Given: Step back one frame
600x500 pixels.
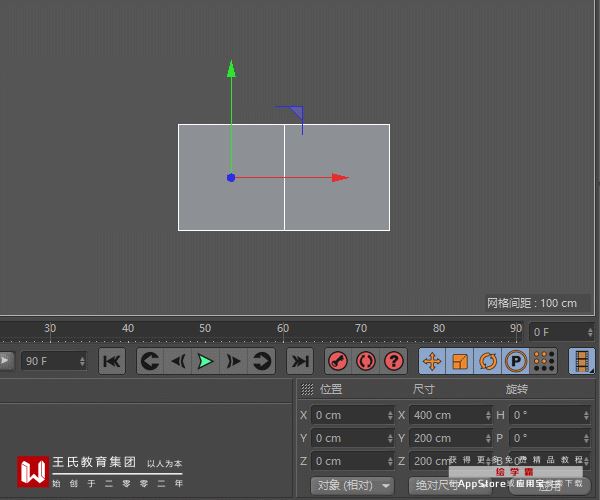Looking at the screenshot, I should point(178,361).
